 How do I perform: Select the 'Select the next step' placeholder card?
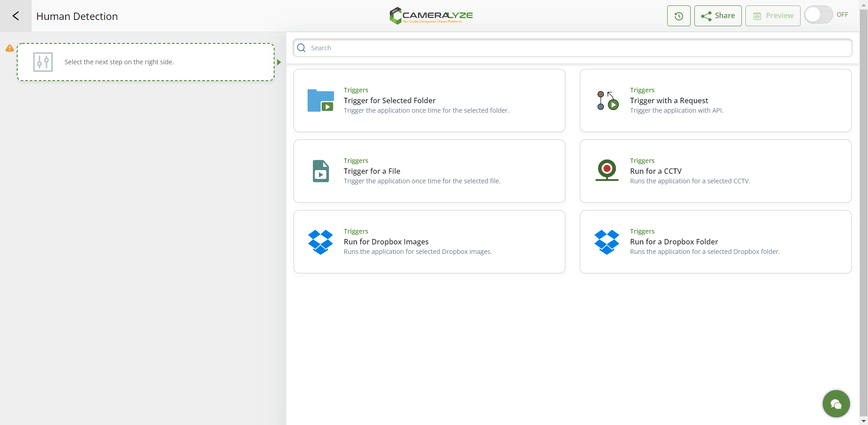pyautogui.click(x=146, y=62)
